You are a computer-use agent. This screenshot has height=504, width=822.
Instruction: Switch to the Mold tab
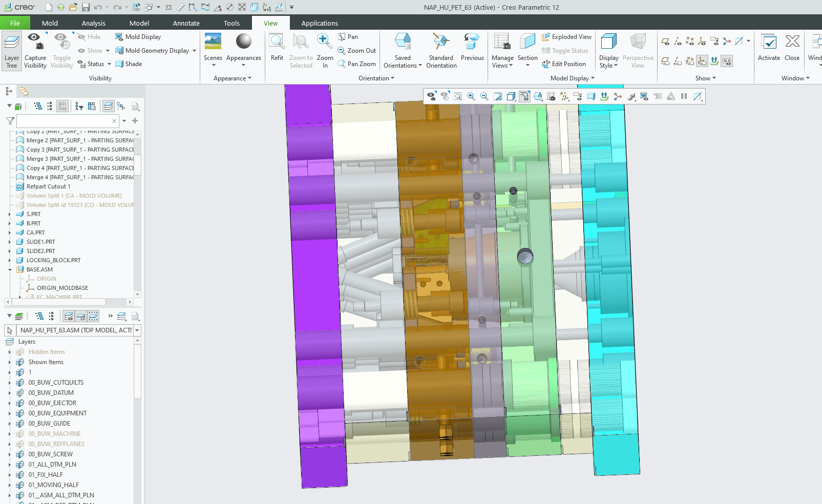tap(50, 23)
